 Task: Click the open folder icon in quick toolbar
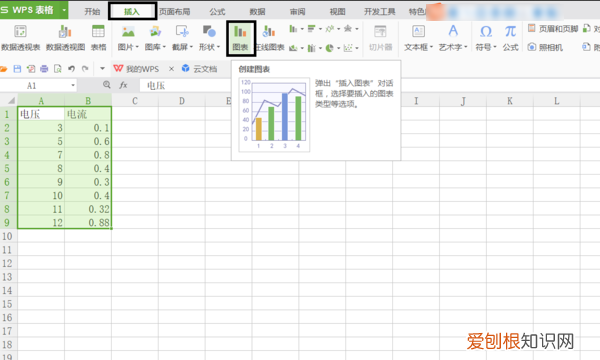click(x=3, y=69)
